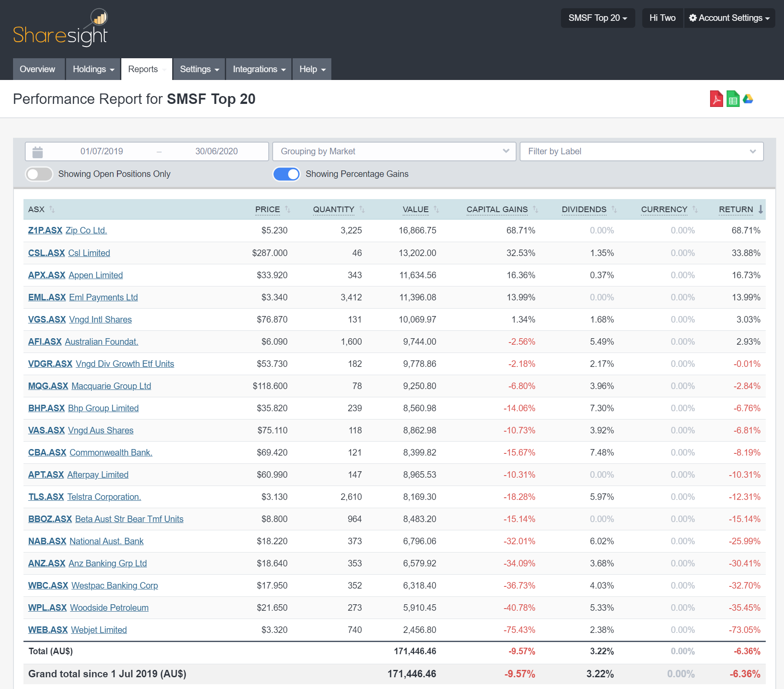Click the QUANTITY column header

coord(334,210)
